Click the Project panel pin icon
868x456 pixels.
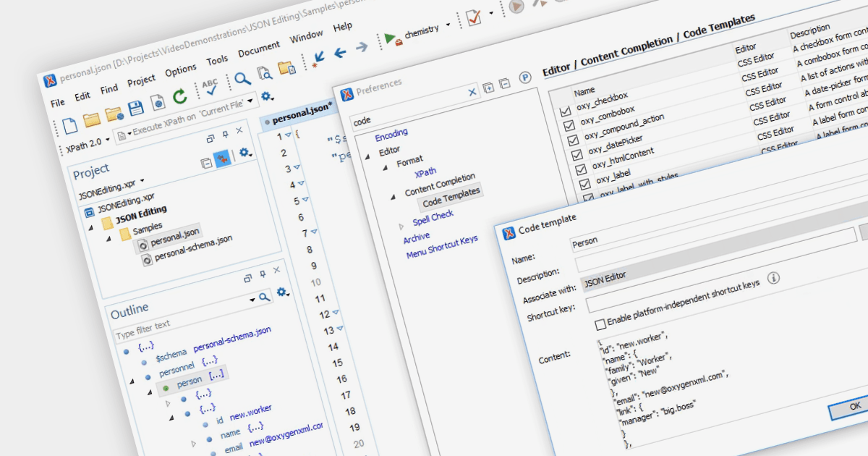click(225, 135)
